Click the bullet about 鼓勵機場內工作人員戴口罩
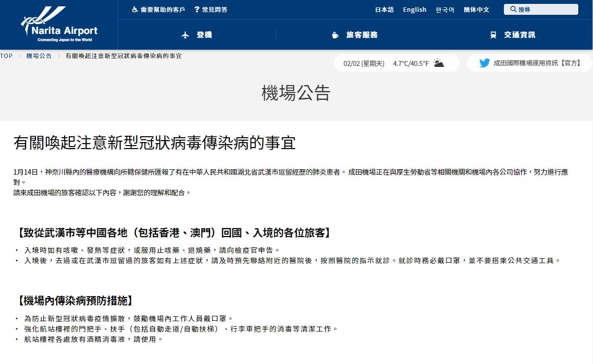This screenshot has height=364, width=593. coord(128,319)
